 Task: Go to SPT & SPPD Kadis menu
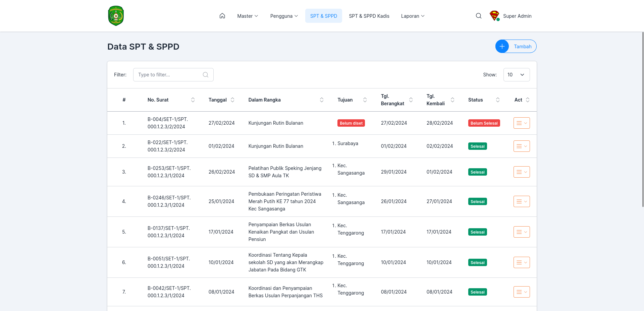[369, 16]
